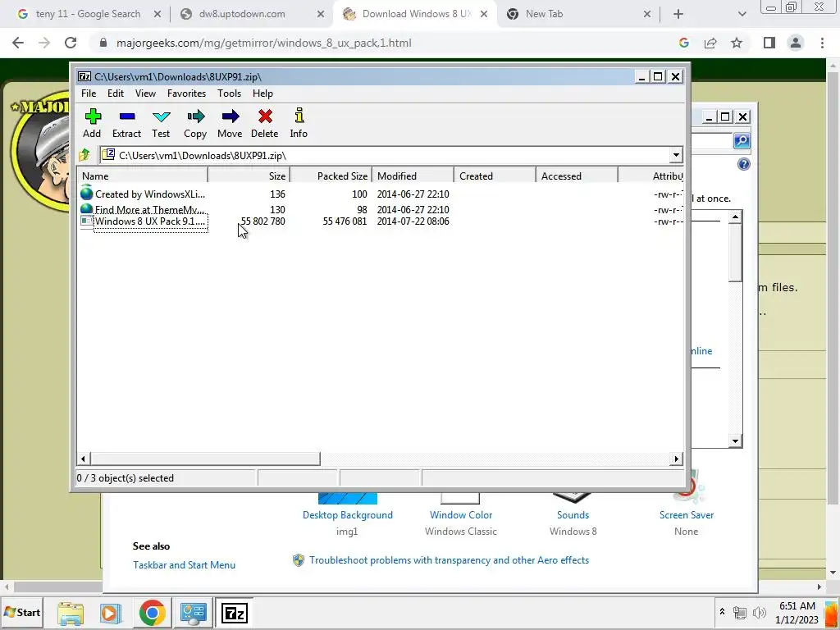Click the 7-Zip horizontal scrollbar thumb
Viewport: 840px width, 630px height.
(205, 459)
